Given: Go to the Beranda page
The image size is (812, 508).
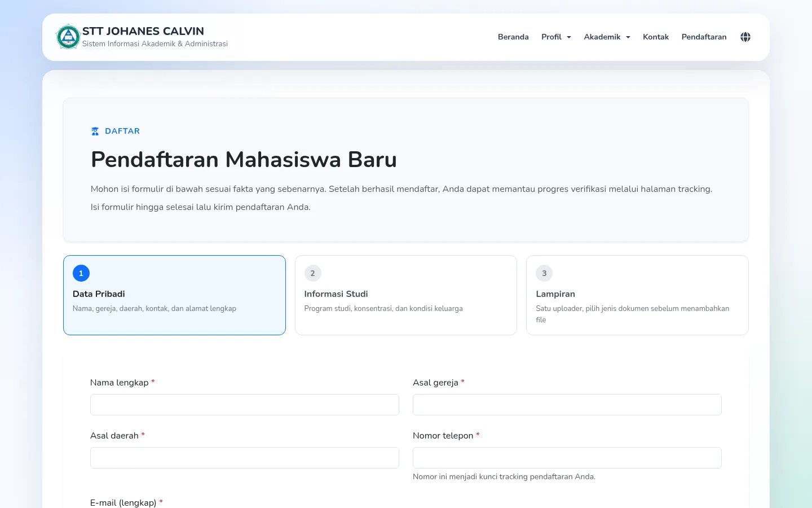Looking at the screenshot, I should (513, 37).
